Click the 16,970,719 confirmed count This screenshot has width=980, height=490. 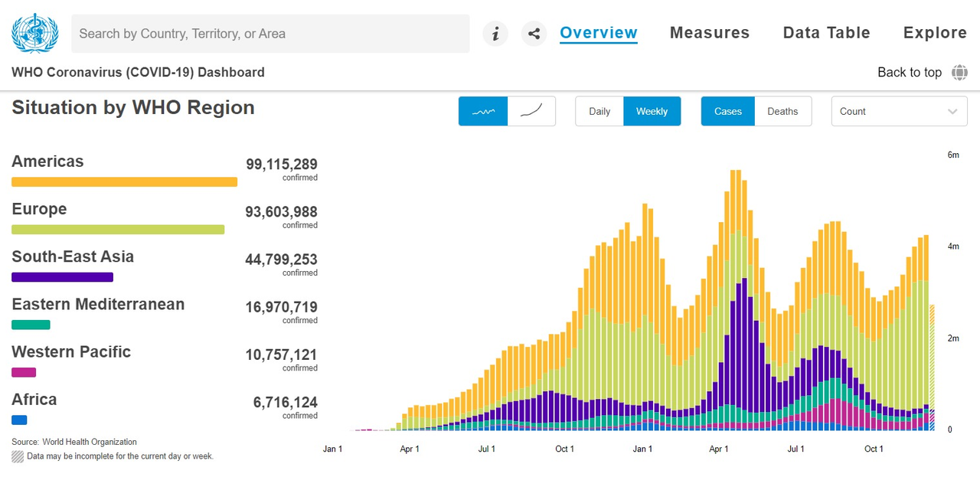click(x=281, y=307)
